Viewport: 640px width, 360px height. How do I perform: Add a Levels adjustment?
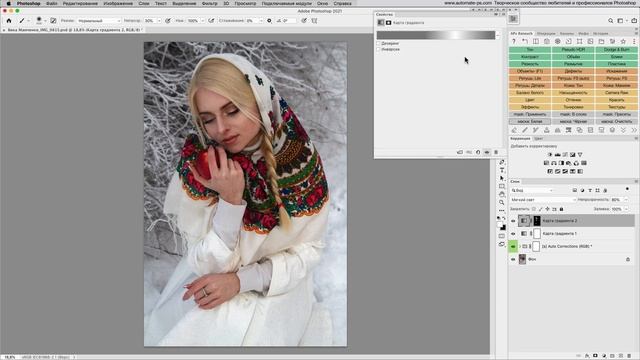coord(558,155)
